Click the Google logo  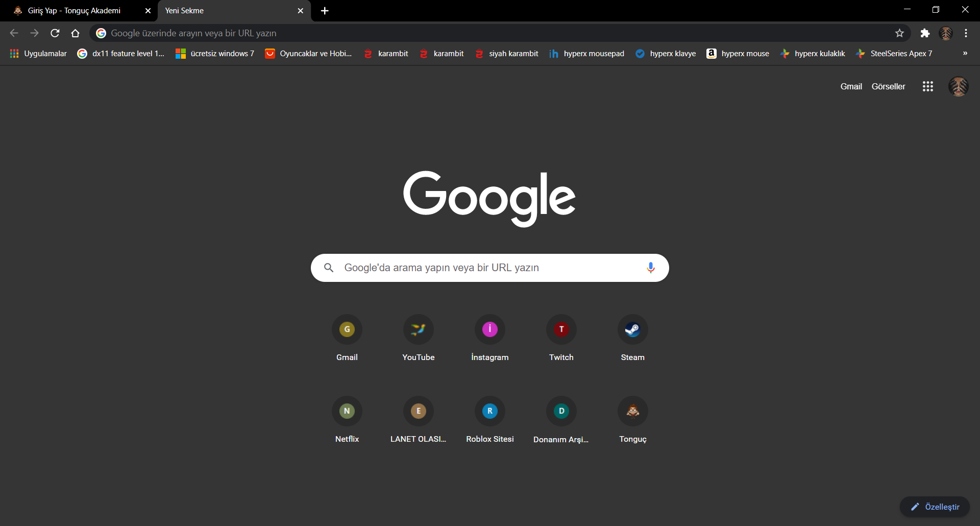[489, 198]
